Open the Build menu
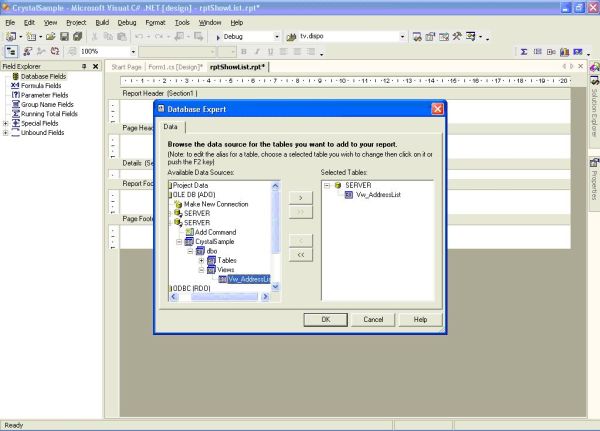600x431 pixels. point(102,23)
